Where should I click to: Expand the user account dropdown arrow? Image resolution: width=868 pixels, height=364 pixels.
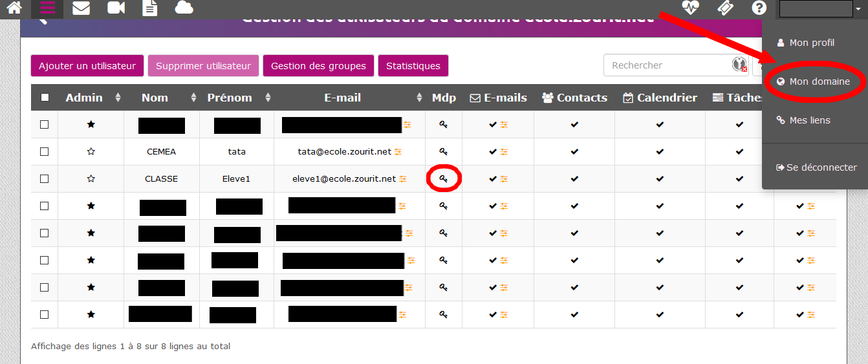858,9
